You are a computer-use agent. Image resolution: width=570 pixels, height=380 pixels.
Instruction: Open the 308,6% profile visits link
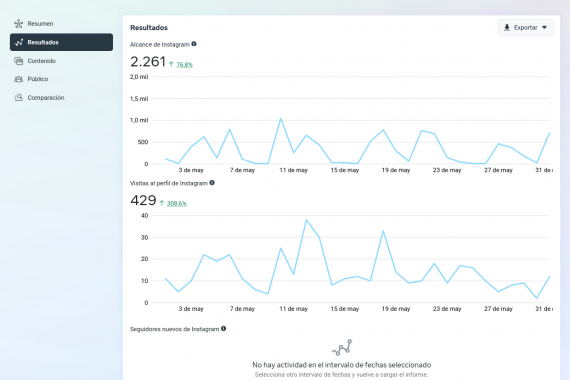tap(176, 204)
